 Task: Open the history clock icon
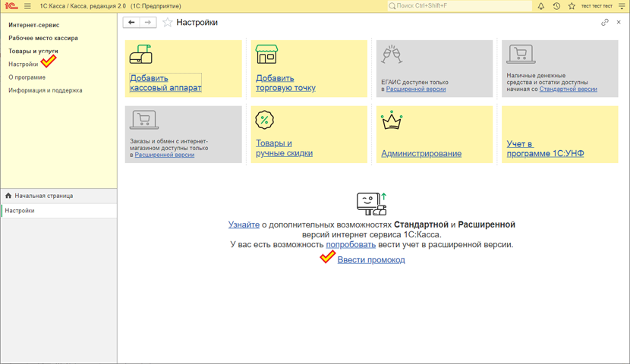[556, 6]
